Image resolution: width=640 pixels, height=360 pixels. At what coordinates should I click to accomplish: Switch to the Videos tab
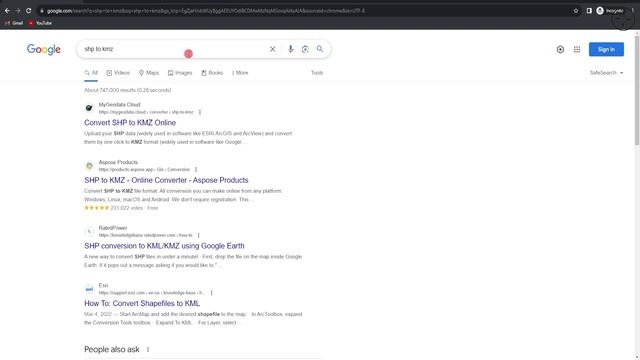point(118,73)
